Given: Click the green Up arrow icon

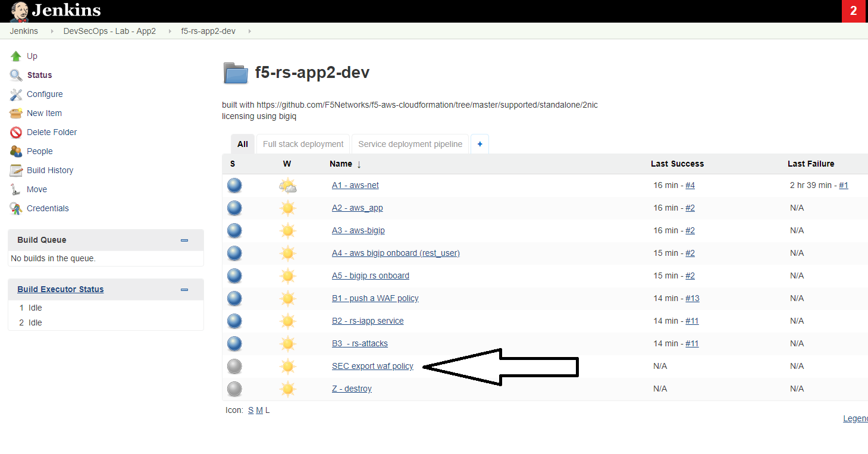Looking at the screenshot, I should (x=16, y=56).
